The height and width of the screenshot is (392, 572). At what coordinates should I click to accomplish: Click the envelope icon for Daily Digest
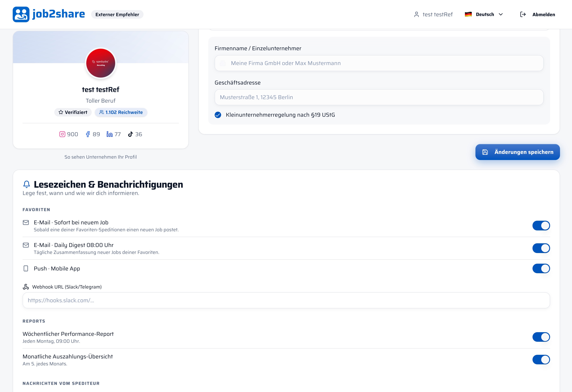click(26, 245)
